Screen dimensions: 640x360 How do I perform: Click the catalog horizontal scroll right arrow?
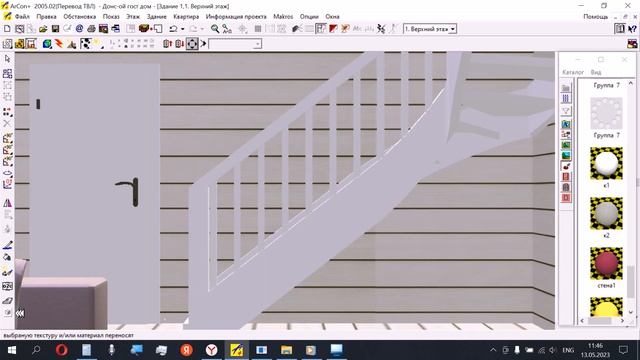[622, 321]
